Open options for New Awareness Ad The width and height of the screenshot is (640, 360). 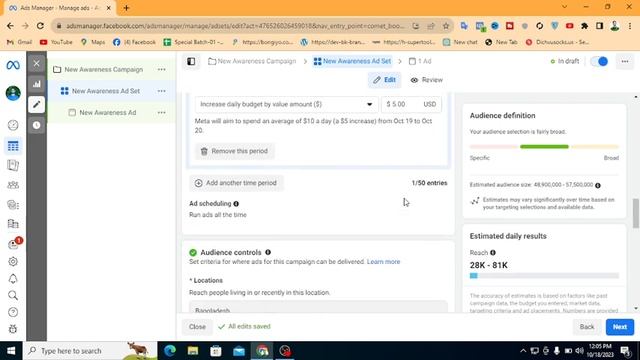[162, 113]
